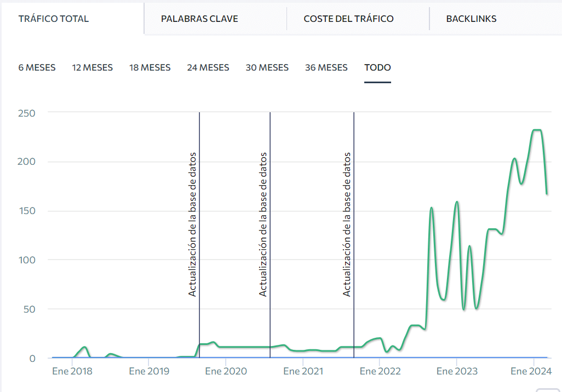Select the 24 Meses time filter
Viewport: 562px width, 392px height.
click(208, 67)
